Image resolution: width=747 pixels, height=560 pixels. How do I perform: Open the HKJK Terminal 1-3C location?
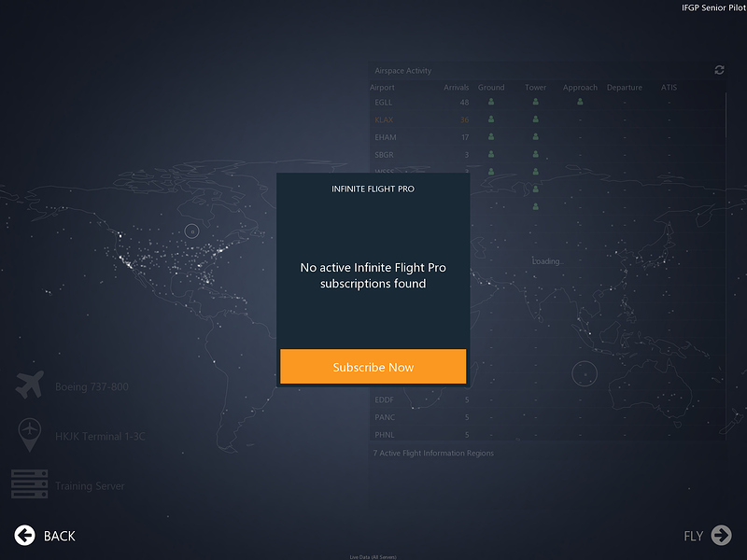(100, 436)
